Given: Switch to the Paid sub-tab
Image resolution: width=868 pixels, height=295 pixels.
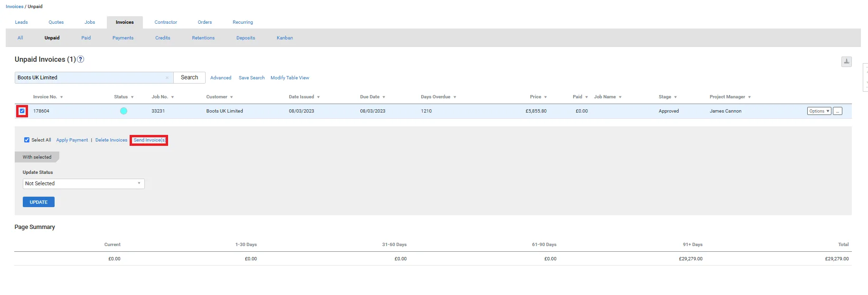Looking at the screenshot, I should coord(86,38).
